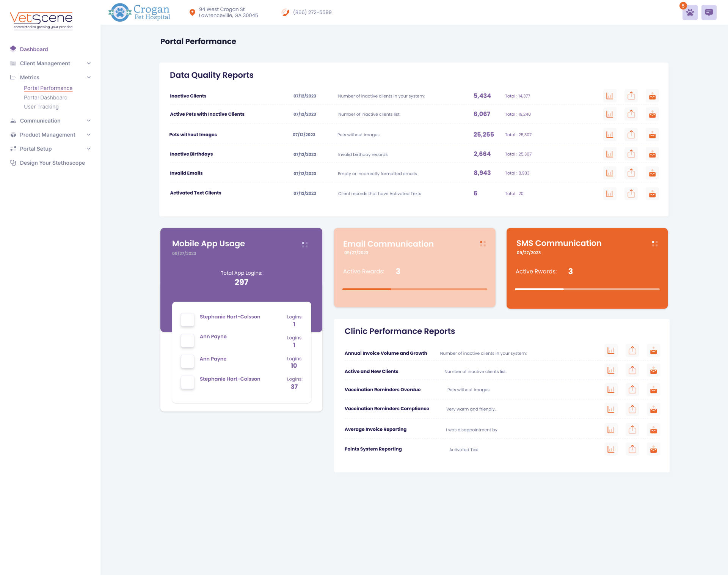The width and height of the screenshot is (728, 576).
Task: Select checkbox for Stephanie Hart-Colsson 37 logins
Action: click(x=187, y=382)
